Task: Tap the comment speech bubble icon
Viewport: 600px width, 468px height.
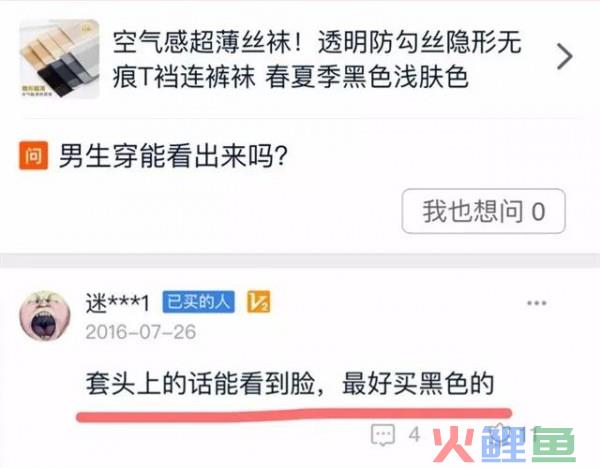Action: pyautogui.click(x=383, y=435)
